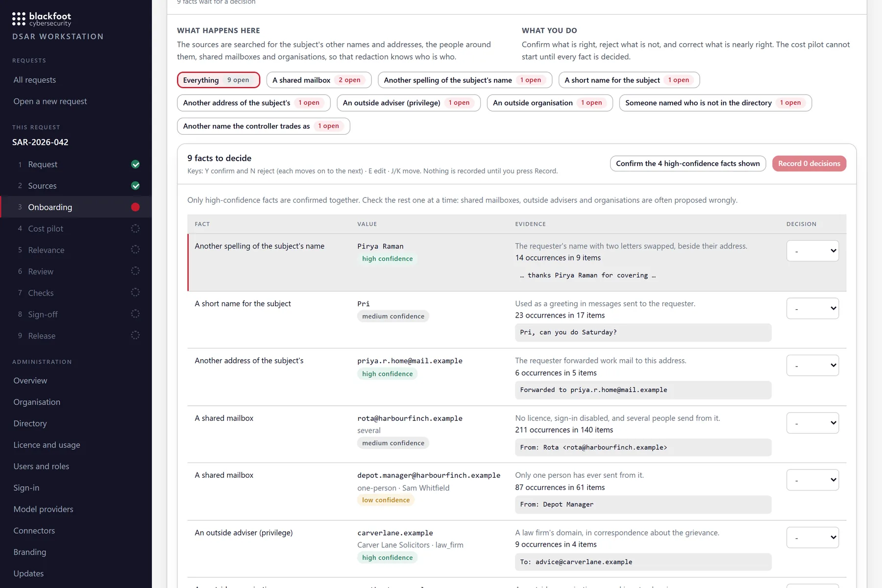882x588 pixels.
Task: Click Record 0 decisions button
Action: pos(809,164)
